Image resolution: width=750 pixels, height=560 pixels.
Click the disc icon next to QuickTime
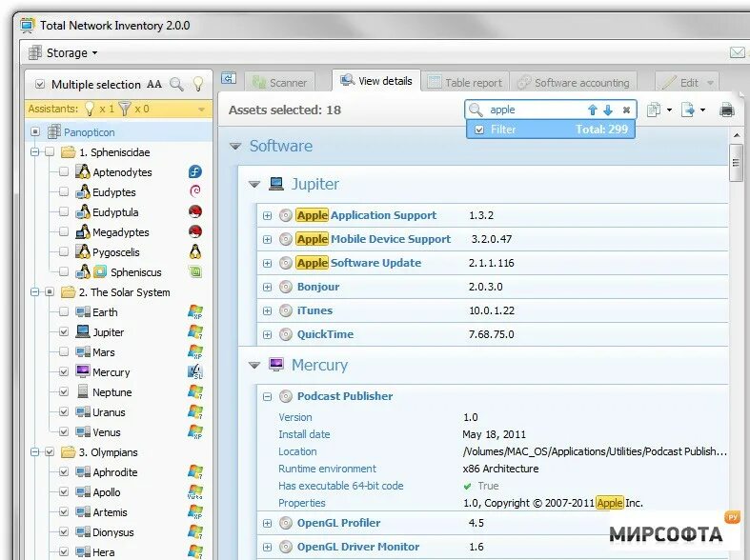286,334
